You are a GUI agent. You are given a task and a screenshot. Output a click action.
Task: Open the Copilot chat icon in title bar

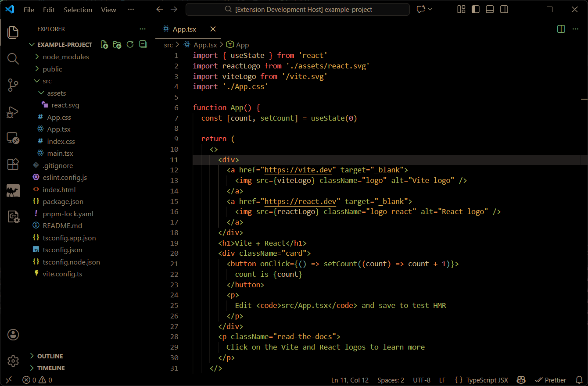tap(421, 9)
